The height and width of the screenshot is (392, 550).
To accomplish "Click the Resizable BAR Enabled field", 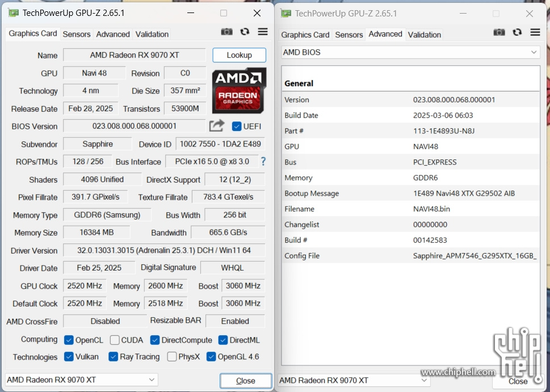I will click(x=235, y=321).
